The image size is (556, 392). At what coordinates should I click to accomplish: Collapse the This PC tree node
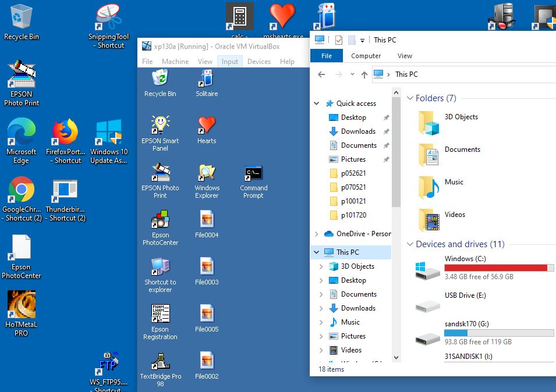(316, 252)
